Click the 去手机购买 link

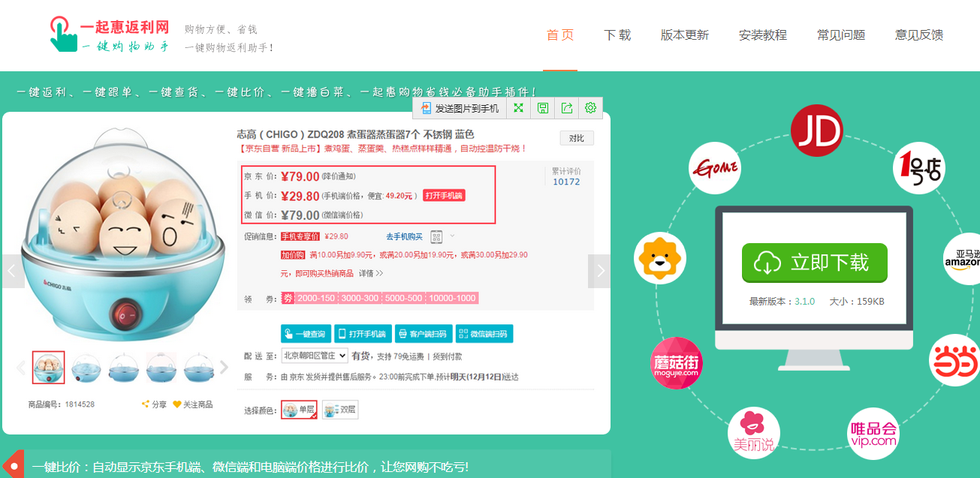(x=404, y=236)
